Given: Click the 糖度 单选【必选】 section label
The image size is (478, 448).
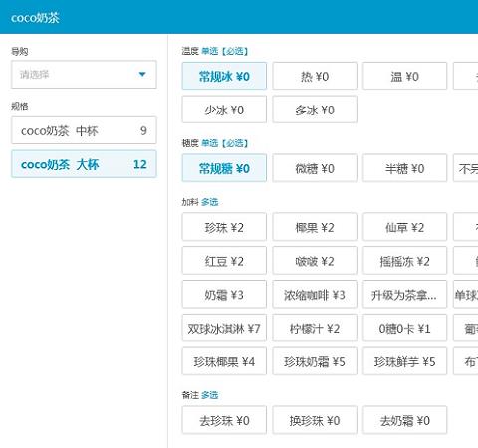Looking at the screenshot, I should pyautogui.click(x=215, y=143).
